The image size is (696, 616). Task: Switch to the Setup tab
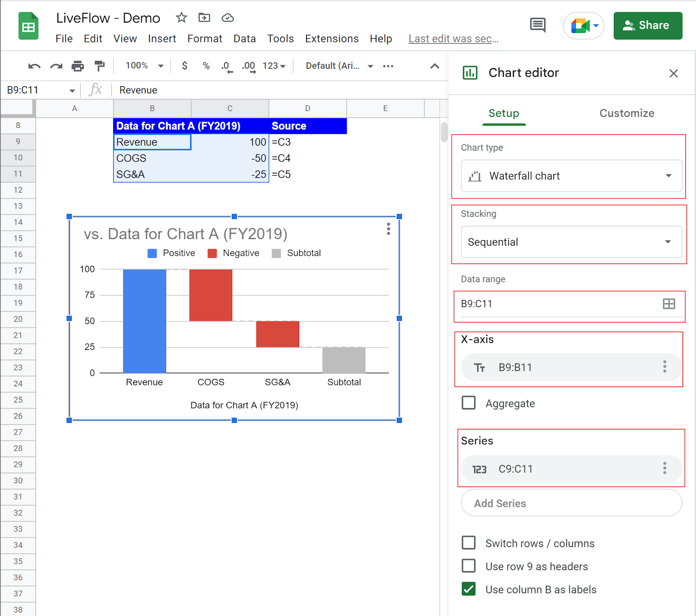tap(504, 113)
